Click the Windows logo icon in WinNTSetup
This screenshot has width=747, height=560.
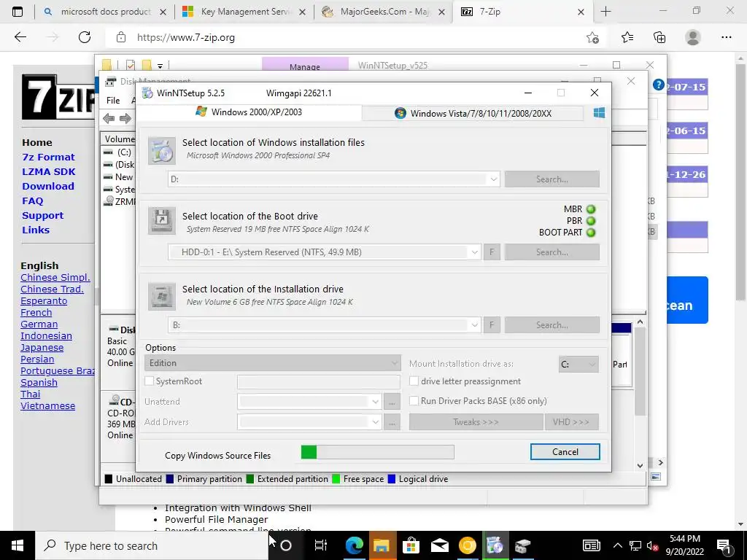point(599,113)
